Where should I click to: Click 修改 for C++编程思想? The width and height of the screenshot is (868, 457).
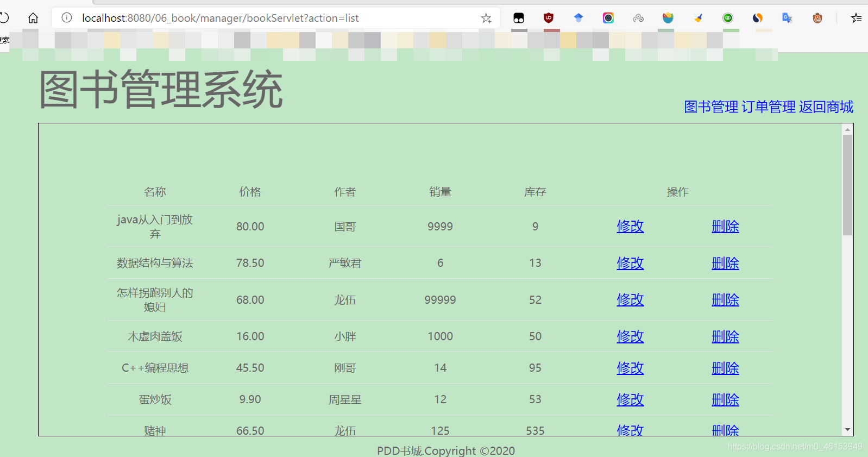point(630,368)
